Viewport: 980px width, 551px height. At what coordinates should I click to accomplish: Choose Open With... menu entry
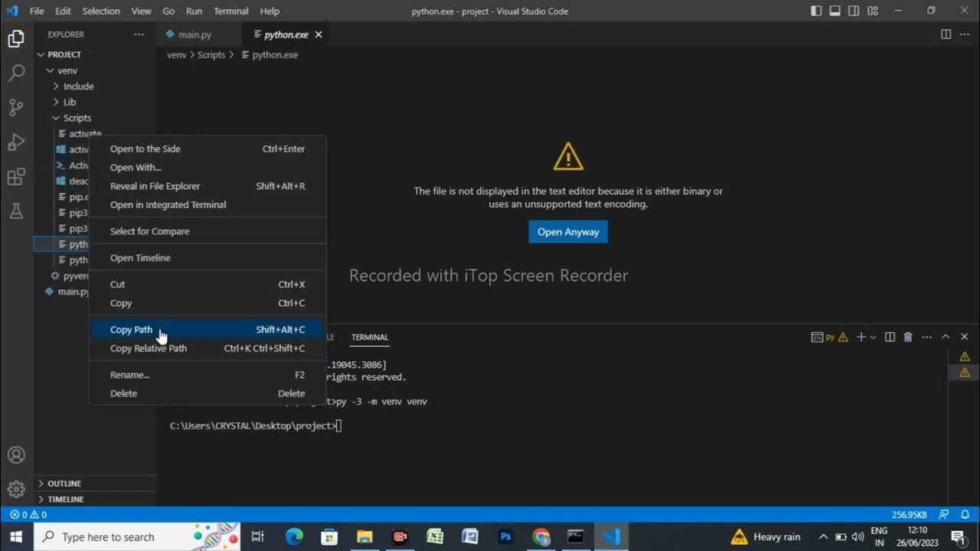pyautogui.click(x=207, y=168)
